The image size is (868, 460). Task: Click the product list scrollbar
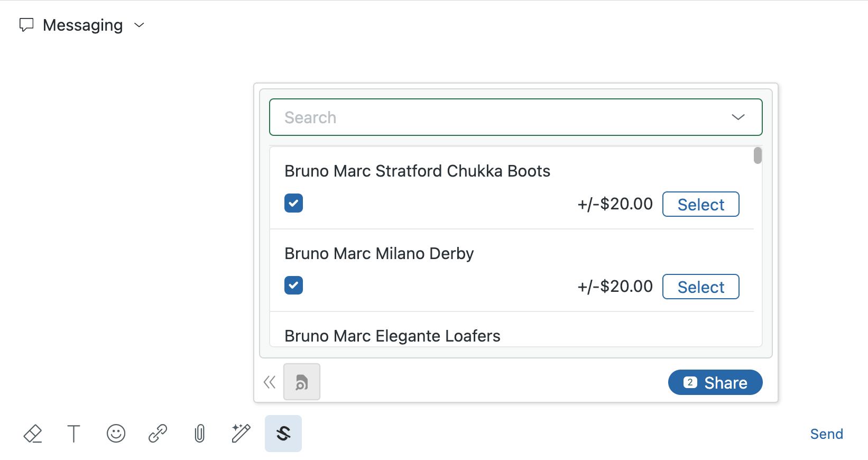(x=758, y=156)
